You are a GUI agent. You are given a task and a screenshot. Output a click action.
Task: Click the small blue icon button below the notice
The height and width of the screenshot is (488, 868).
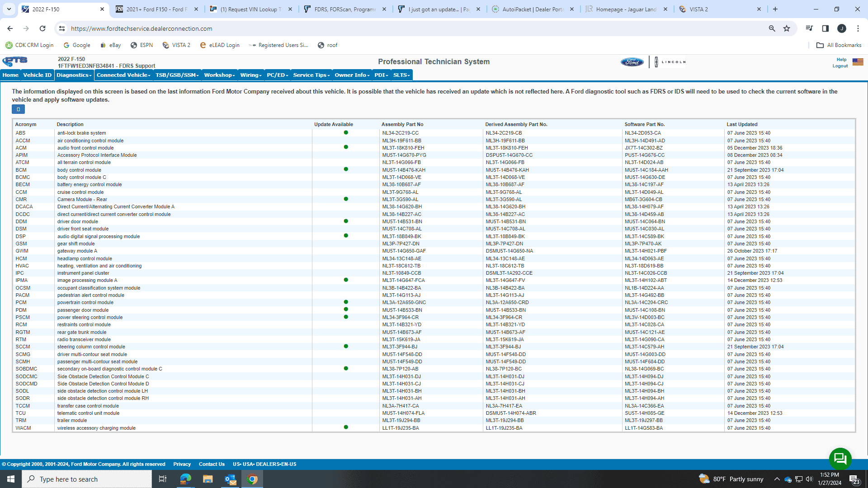(18, 109)
